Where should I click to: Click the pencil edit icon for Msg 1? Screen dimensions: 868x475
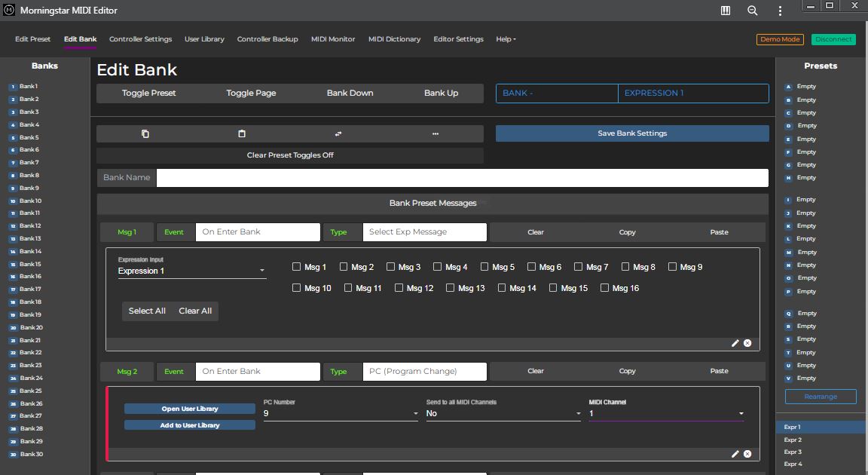tap(735, 343)
